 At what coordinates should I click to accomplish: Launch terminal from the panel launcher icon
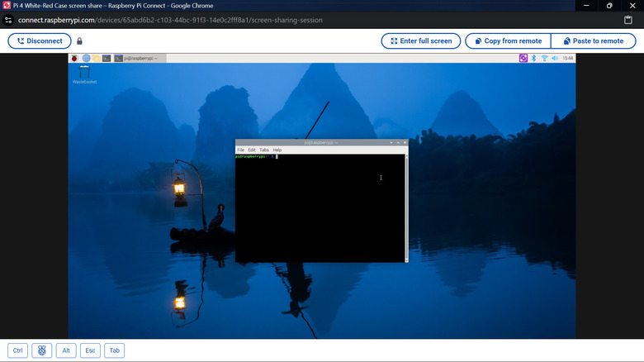point(107,59)
